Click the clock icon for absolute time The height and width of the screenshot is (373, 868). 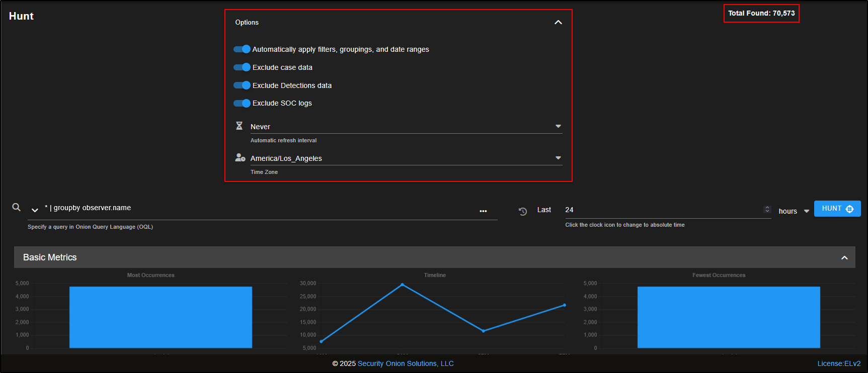point(523,212)
